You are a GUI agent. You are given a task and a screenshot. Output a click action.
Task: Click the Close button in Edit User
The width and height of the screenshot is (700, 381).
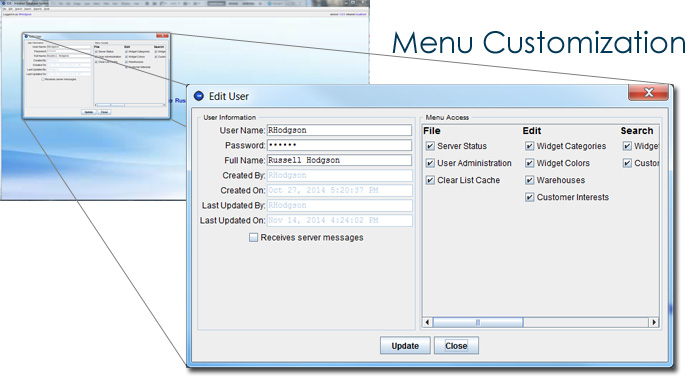coord(456,346)
